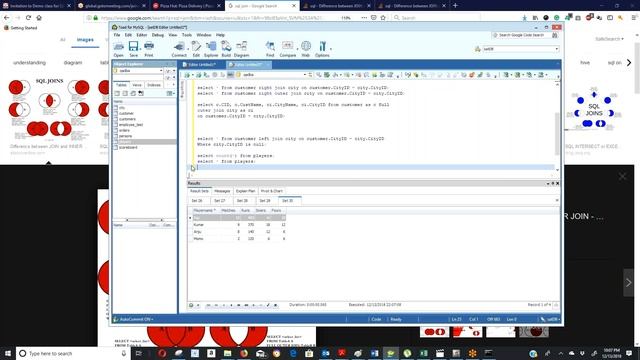640x360 pixels.
Task: Click the Windows taskbar search box
Action: coord(73,353)
